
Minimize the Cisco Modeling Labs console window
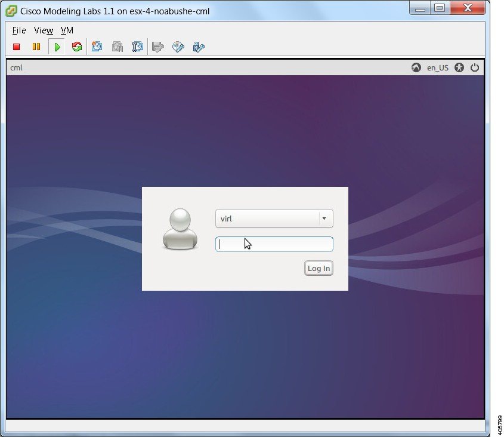pos(420,8)
